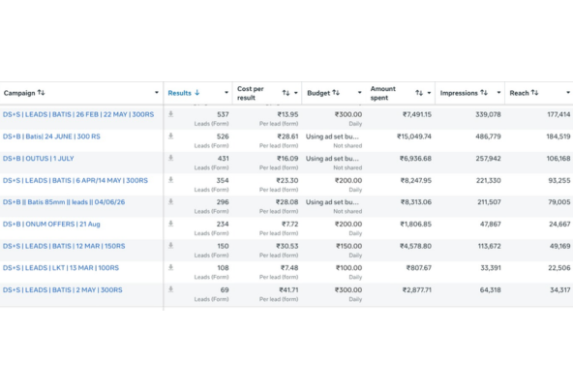The image size is (573, 392).
Task: Open the Campaign column dropdown caret
Action: point(157,93)
